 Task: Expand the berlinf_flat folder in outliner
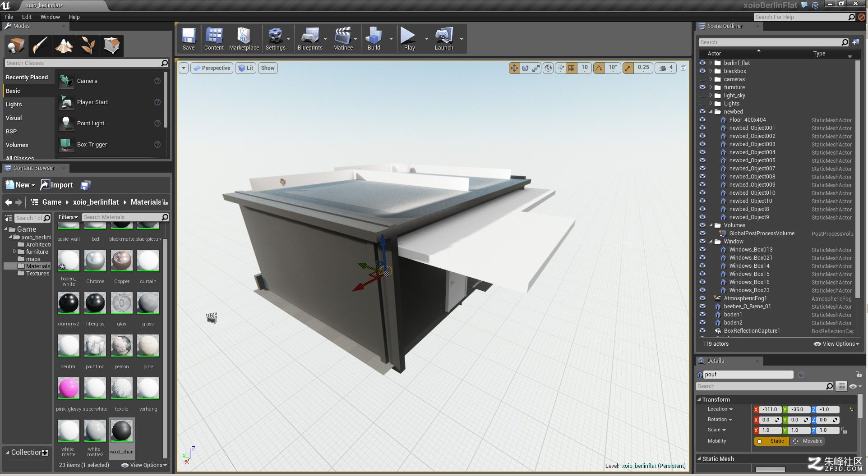(x=711, y=63)
